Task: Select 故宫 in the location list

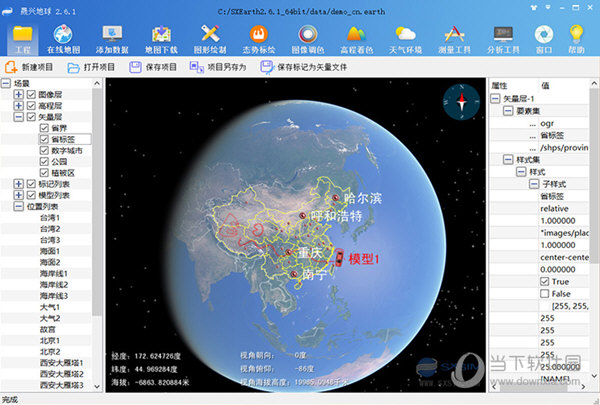Action: [x=48, y=330]
